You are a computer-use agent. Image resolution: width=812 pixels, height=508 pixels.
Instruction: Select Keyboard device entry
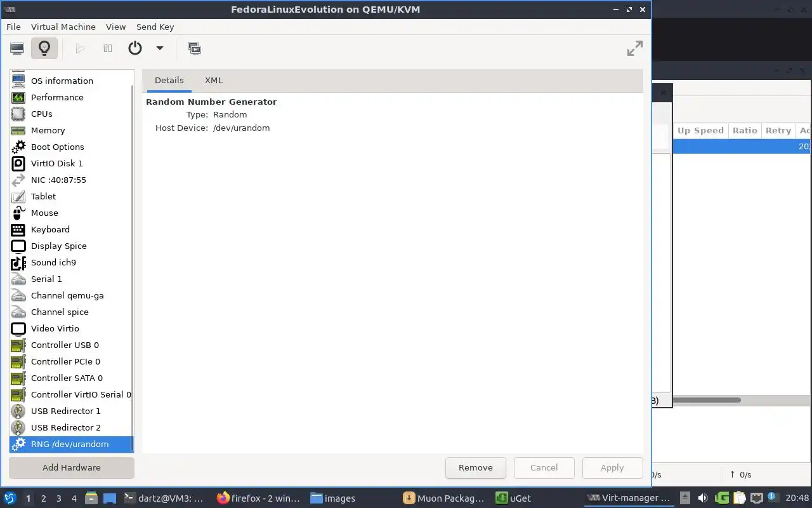tap(71, 229)
